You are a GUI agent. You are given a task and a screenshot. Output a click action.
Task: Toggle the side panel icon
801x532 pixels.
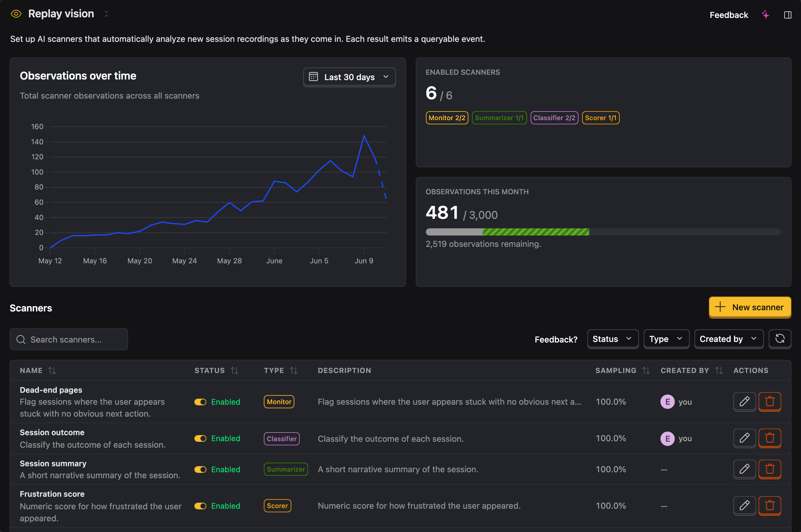(x=788, y=15)
